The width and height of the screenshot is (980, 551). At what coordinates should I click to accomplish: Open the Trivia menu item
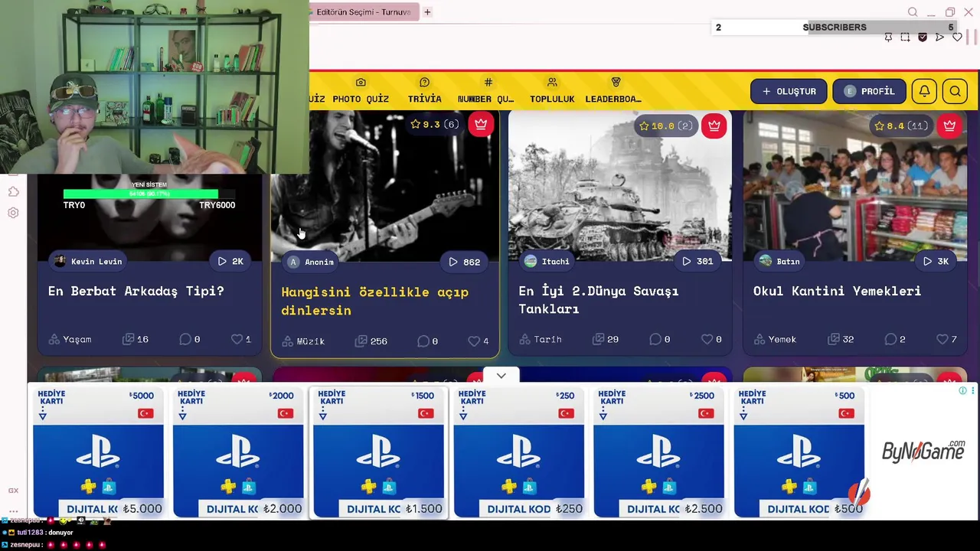[x=425, y=91]
